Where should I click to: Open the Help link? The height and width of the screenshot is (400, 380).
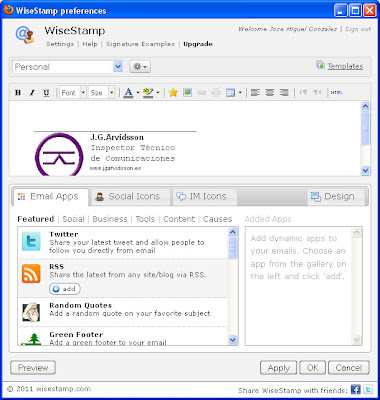point(90,44)
